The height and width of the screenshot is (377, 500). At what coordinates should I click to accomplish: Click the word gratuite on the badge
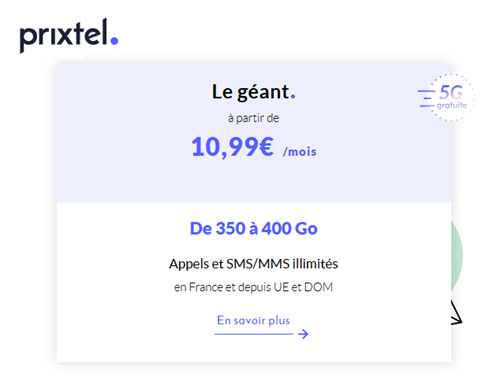tap(452, 105)
